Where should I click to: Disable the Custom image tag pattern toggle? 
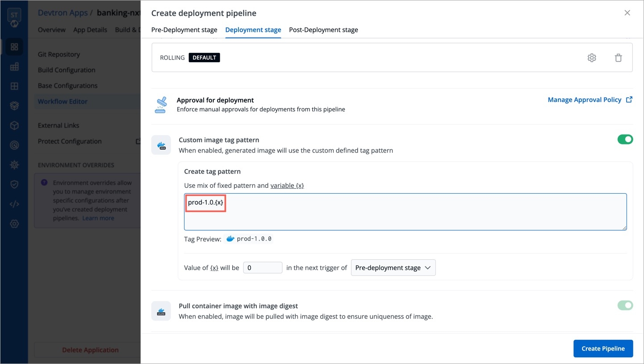[625, 140]
